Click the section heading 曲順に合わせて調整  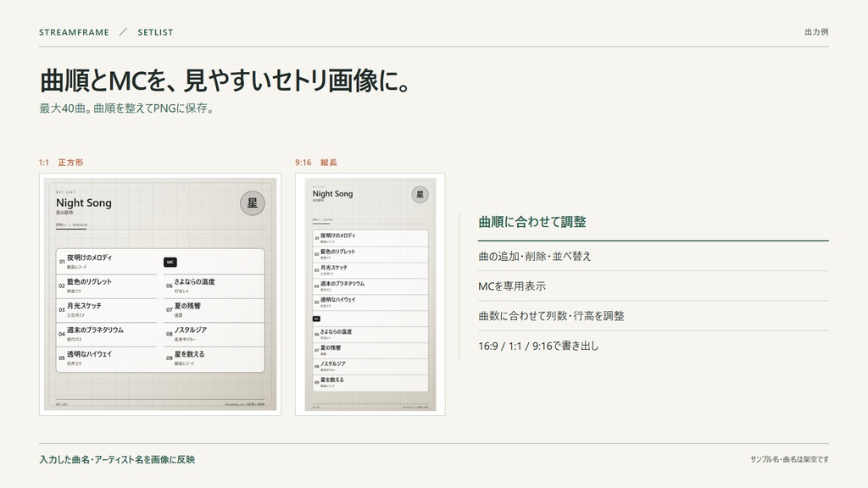coord(532,222)
